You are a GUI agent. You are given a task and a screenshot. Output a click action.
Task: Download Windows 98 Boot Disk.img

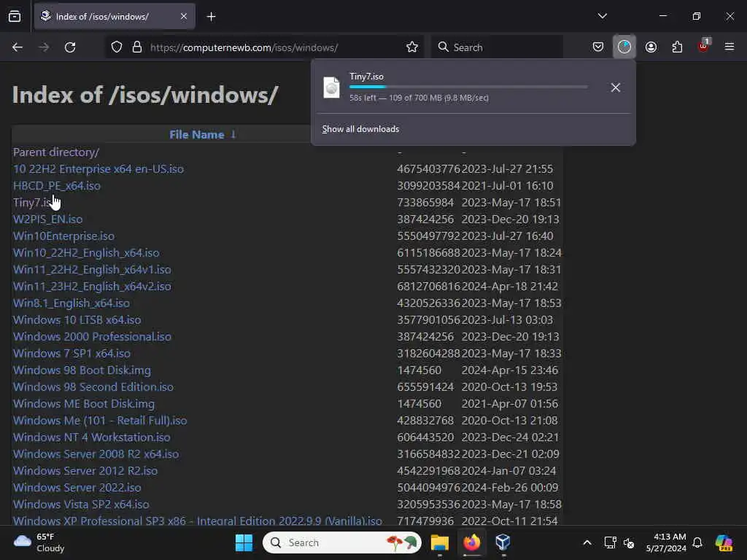tap(82, 370)
